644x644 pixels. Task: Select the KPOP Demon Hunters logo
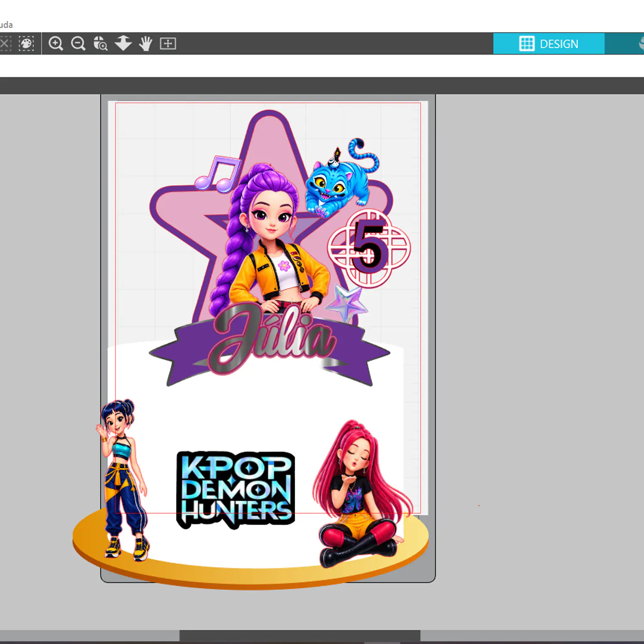coord(236,489)
